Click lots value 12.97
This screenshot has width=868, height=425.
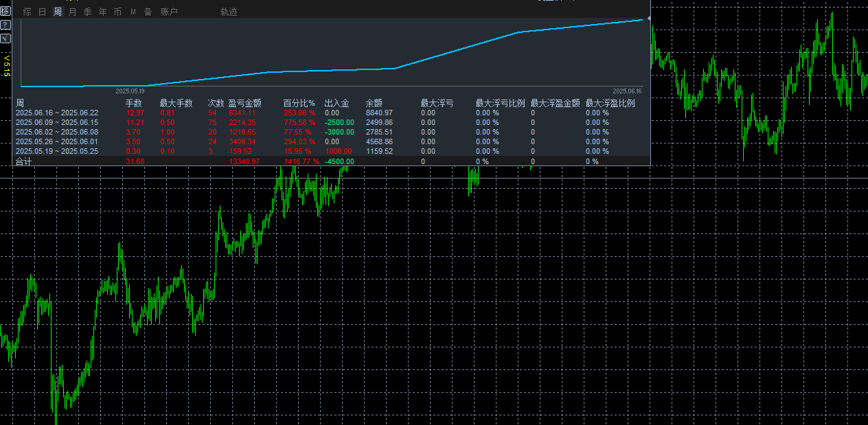click(x=135, y=113)
